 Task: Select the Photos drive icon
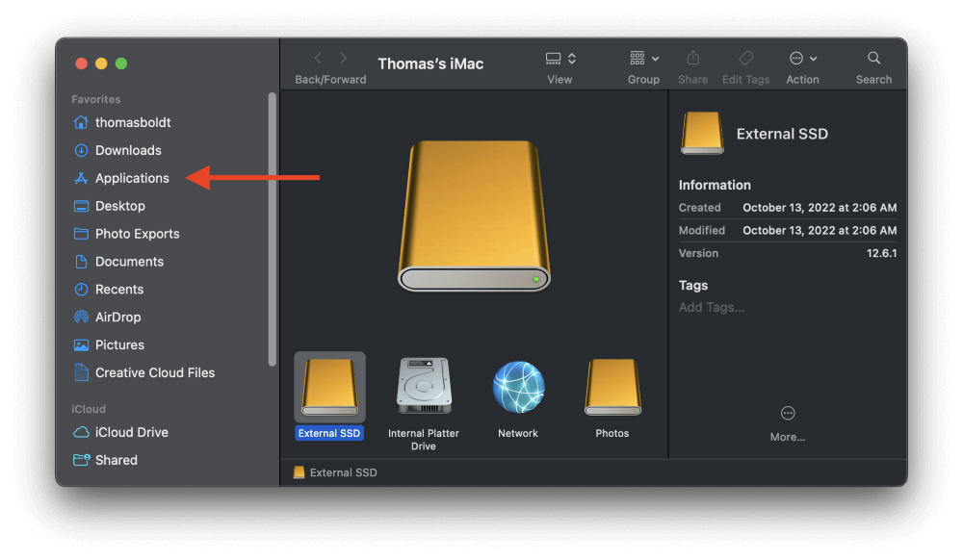pyautogui.click(x=612, y=387)
